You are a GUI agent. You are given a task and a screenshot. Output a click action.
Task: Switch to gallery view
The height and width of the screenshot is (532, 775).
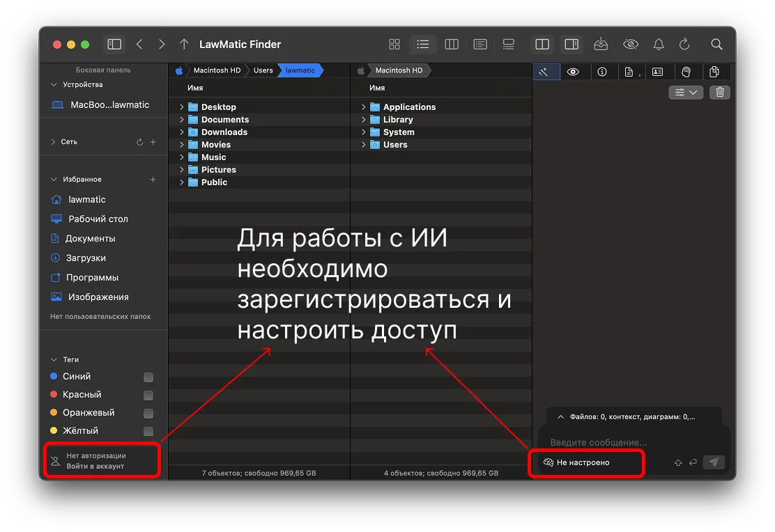509,45
